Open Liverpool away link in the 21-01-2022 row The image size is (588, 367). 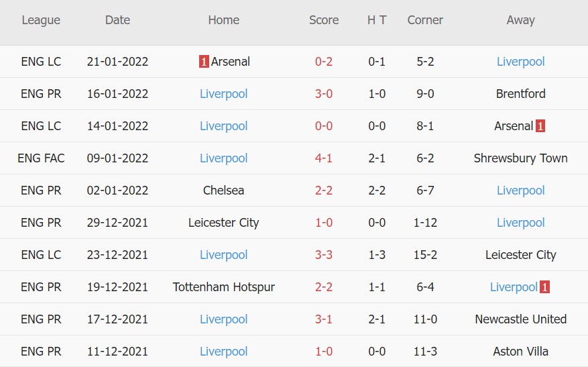[520, 62]
